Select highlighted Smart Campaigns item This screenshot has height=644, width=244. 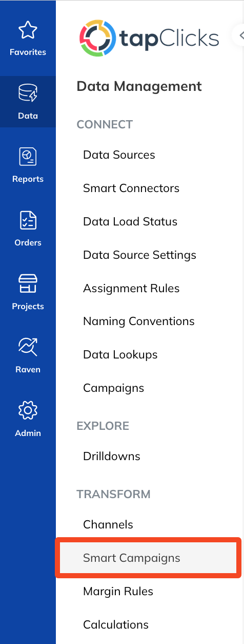pyautogui.click(x=148, y=558)
